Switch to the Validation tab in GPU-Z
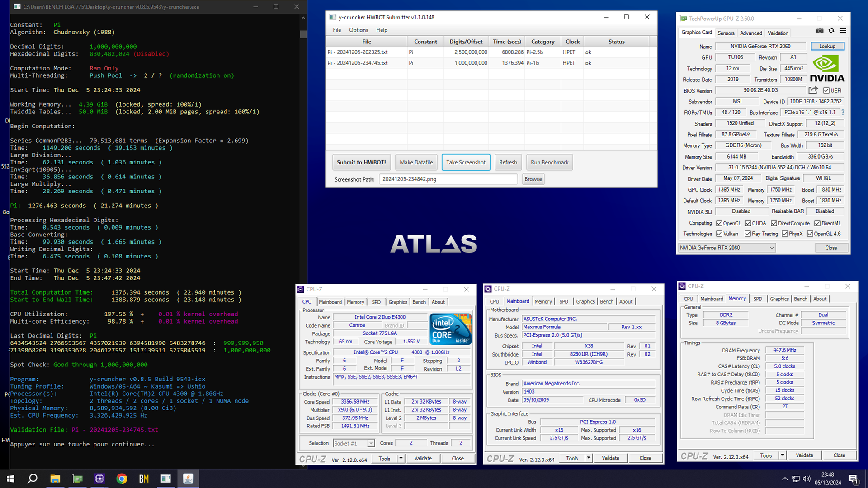 pos(778,33)
